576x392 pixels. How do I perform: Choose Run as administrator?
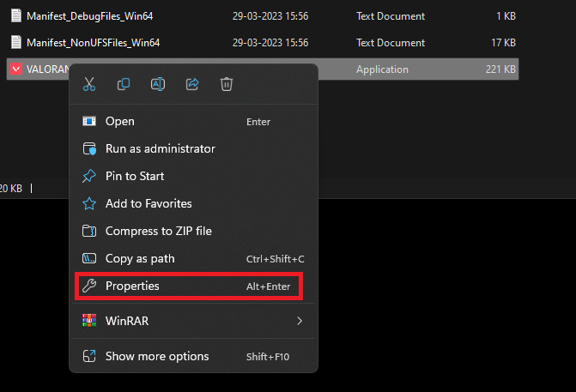pos(160,148)
